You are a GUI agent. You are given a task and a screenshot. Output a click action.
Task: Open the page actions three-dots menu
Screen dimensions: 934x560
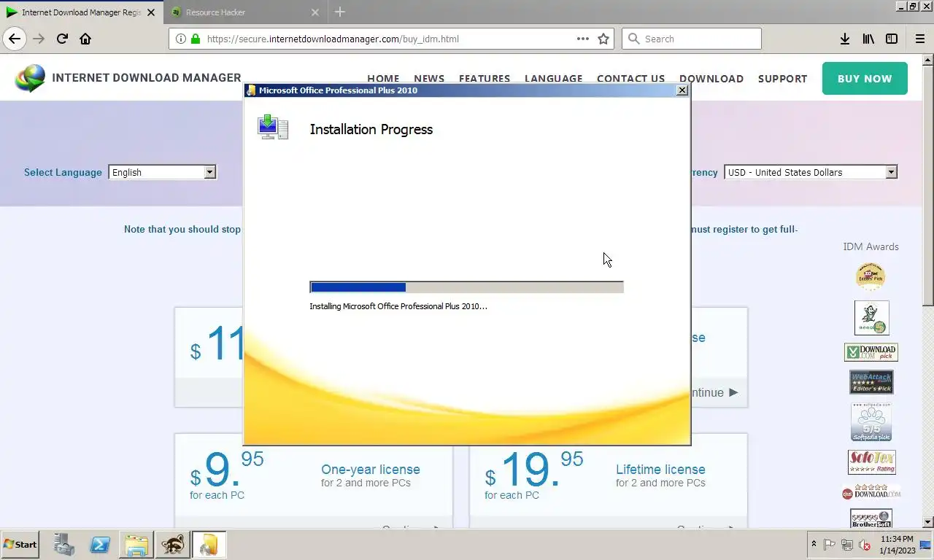(583, 39)
